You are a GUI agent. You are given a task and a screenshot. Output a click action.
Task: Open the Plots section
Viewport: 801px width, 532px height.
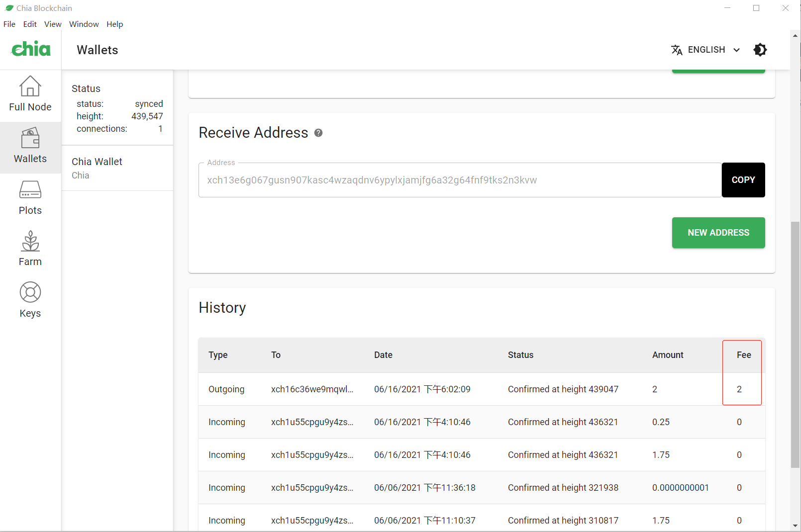coord(30,198)
